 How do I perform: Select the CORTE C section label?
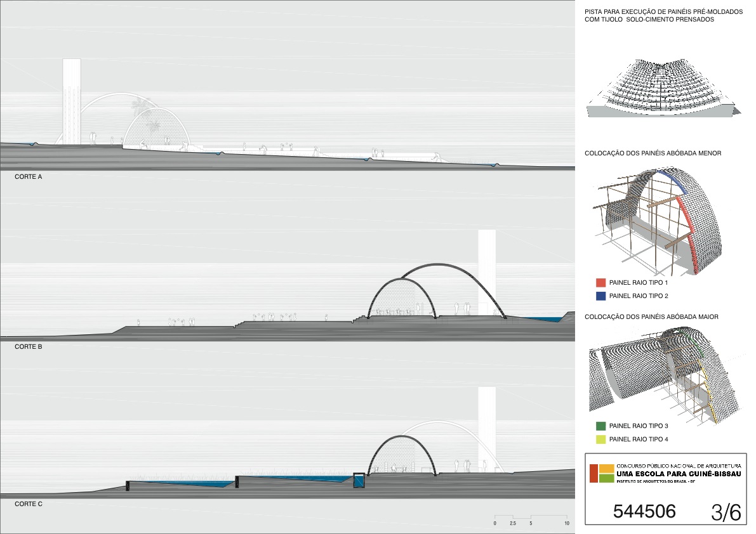(29, 504)
